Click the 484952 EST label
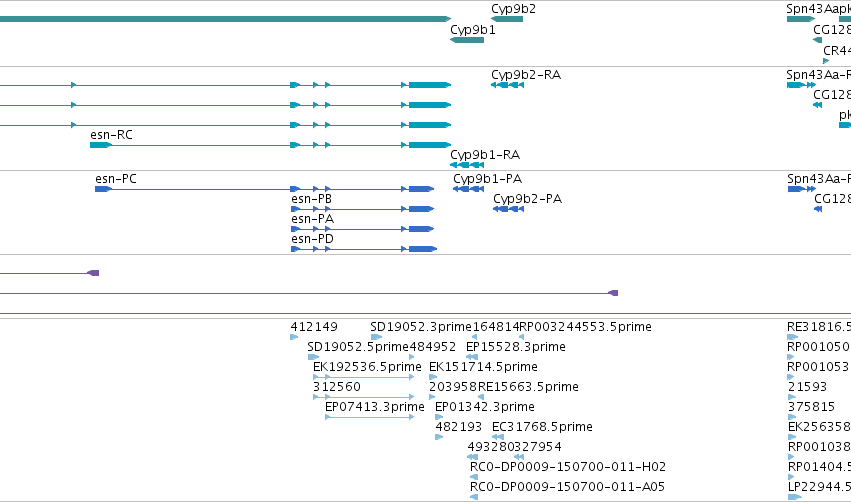This screenshot has height=502, width=851. [433, 347]
